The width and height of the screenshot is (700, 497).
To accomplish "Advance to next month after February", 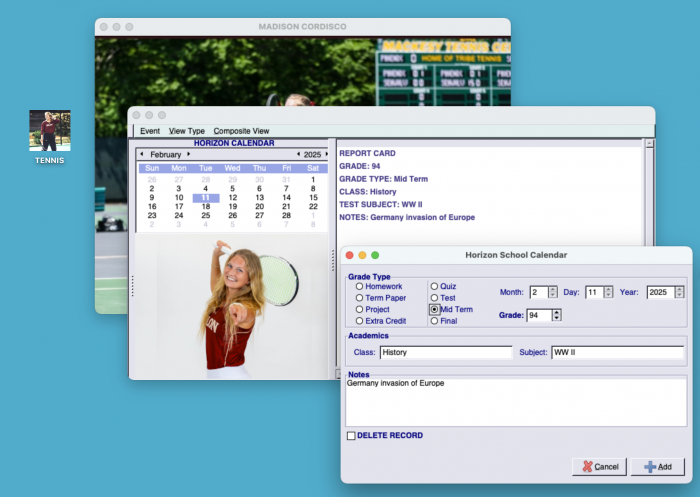I will (x=189, y=155).
